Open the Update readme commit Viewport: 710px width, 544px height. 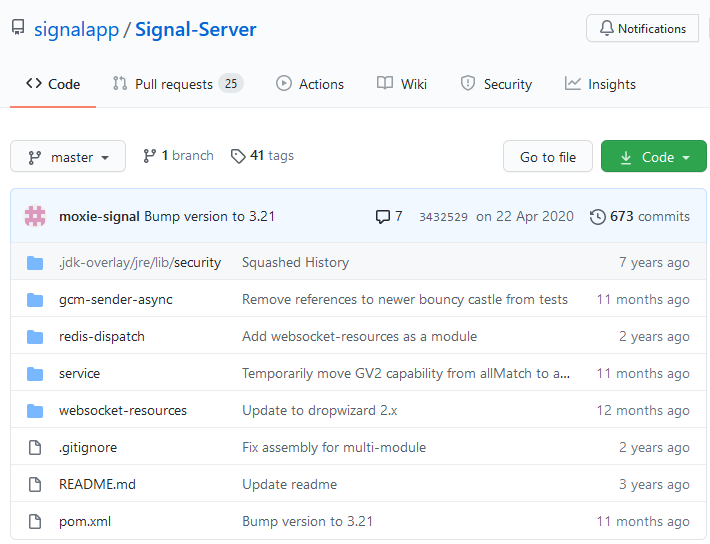click(290, 484)
